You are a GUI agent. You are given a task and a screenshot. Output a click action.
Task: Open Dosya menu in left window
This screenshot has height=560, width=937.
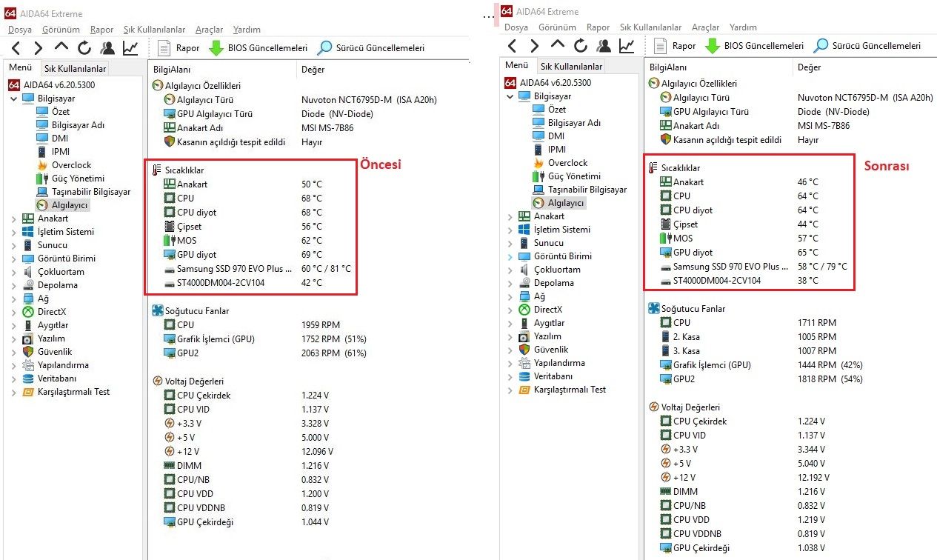pyautogui.click(x=20, y=30)
